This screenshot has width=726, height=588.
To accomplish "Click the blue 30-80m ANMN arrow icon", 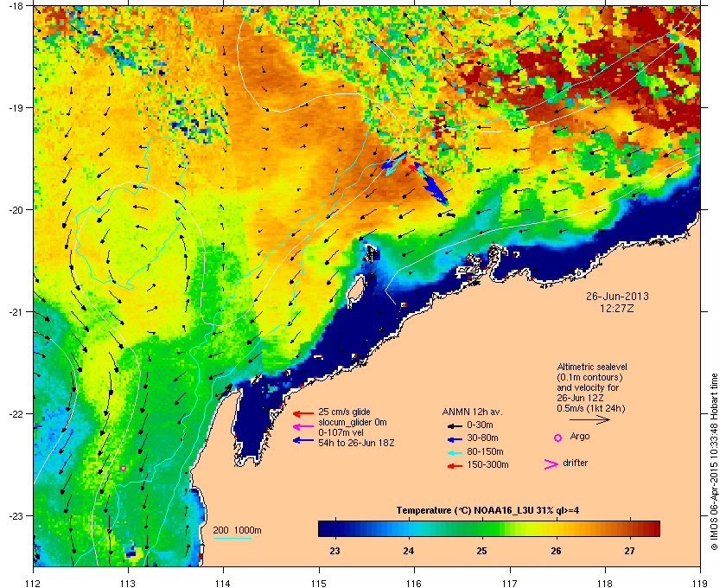I will coord(455,439).
